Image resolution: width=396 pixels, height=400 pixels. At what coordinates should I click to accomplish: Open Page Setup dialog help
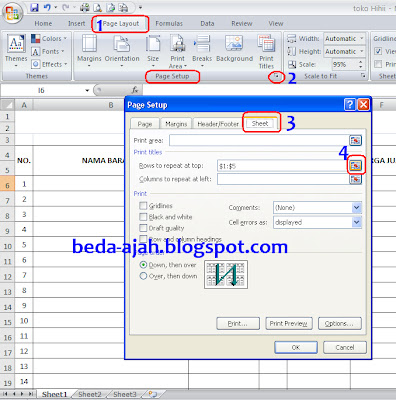tap(350, 105)
